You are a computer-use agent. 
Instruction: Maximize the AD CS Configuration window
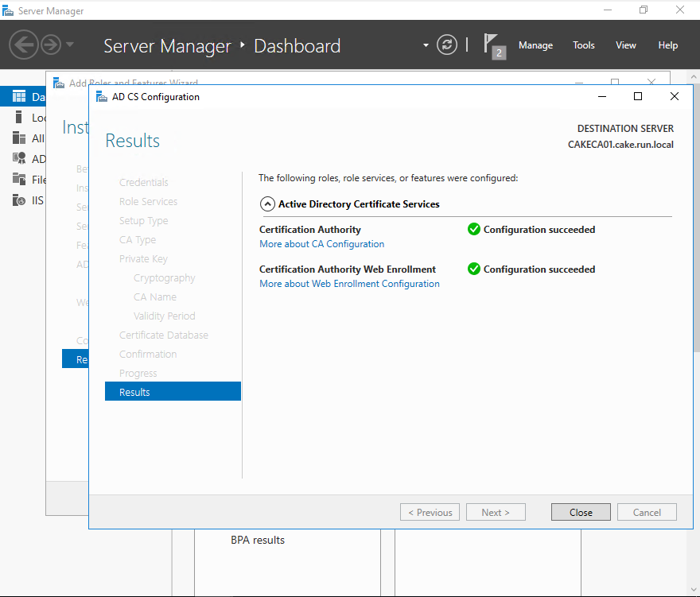point(637,96)
